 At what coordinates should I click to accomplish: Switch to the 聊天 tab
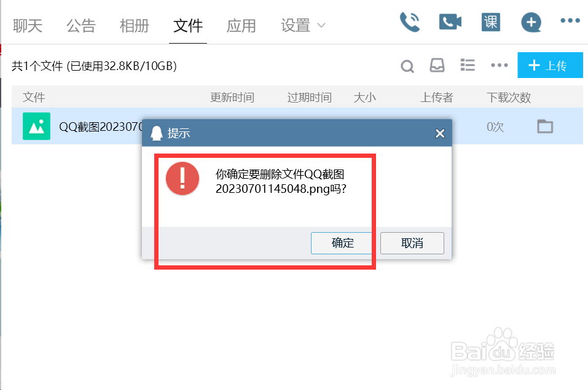28,26
